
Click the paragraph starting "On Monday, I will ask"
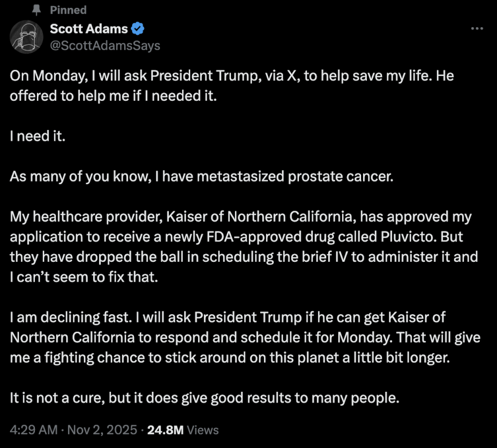pos(232,86)
